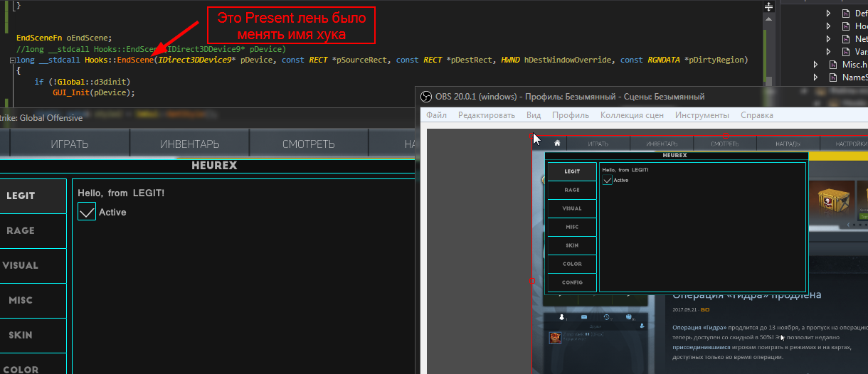
Task: Expand the NameS header file tree node
Action: pos(815,78)
